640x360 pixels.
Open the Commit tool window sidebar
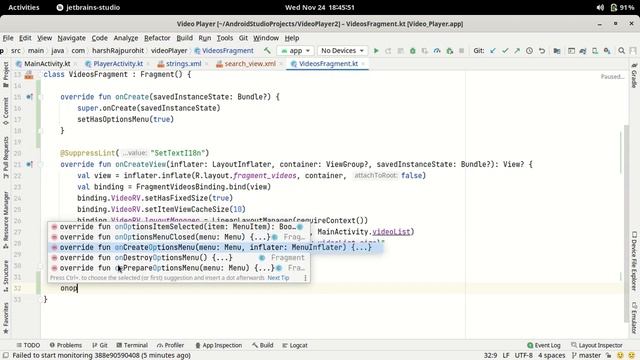pos(6,111)
